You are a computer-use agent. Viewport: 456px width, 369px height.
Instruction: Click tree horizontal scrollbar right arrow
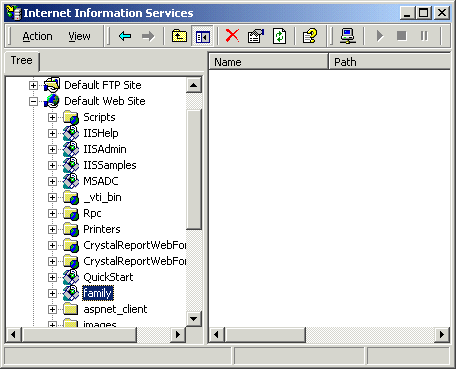pos(178,334)
